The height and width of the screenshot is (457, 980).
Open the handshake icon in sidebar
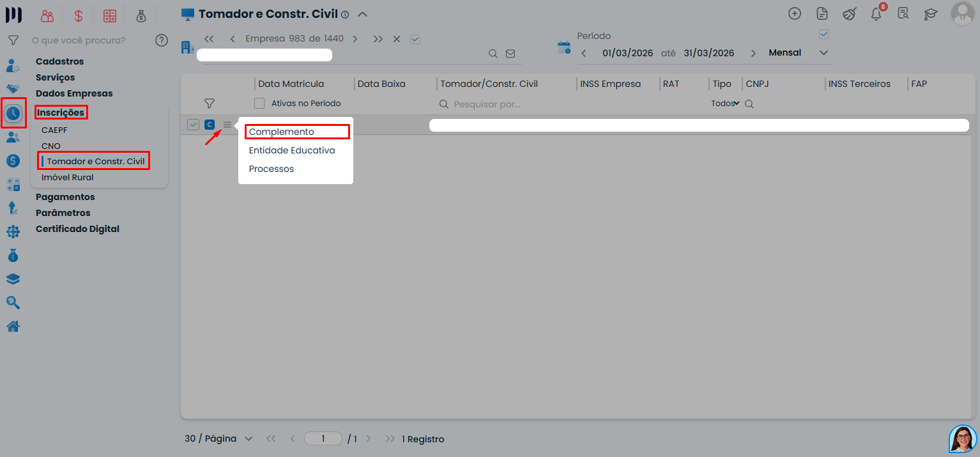coord(13,89)
